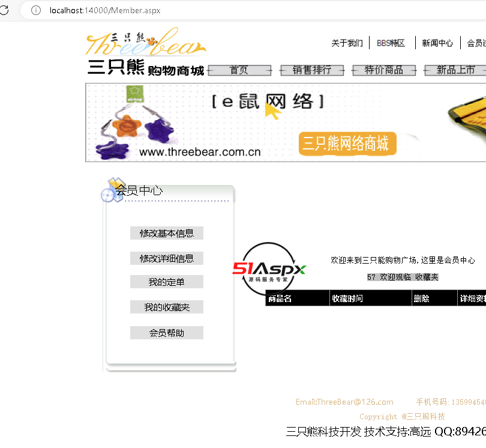Open the 特价商品 navigation tab
This screenshot has height=448, width=486.
point(384,70)
